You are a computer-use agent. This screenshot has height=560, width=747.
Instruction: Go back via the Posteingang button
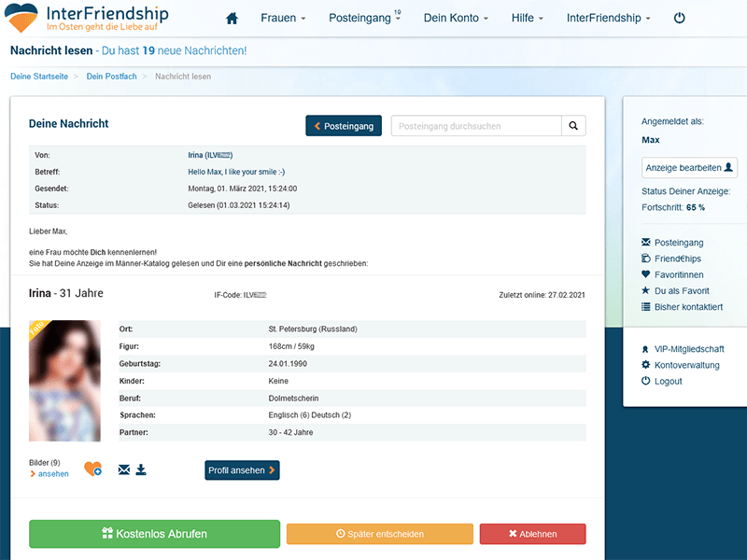click(344, 126)
